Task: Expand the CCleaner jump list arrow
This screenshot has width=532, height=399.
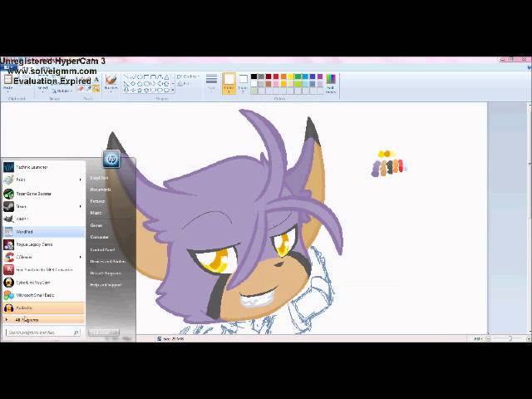Action: click(x=81, y=257)
